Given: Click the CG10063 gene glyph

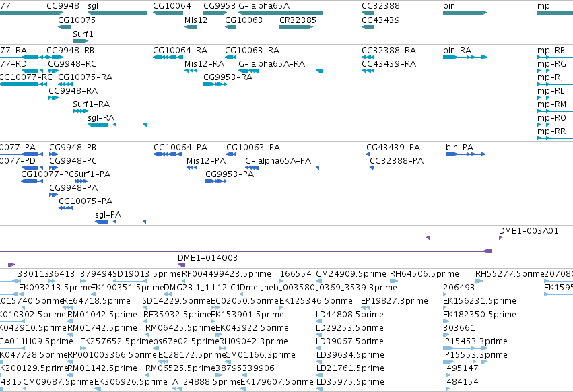Looking at the screenshot, I should pos(230,27).
